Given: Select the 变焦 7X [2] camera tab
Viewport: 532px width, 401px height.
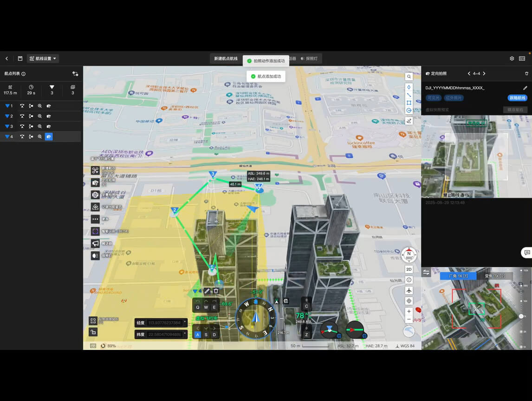Looking at the screenshot, I should click(x=495, y=276).
